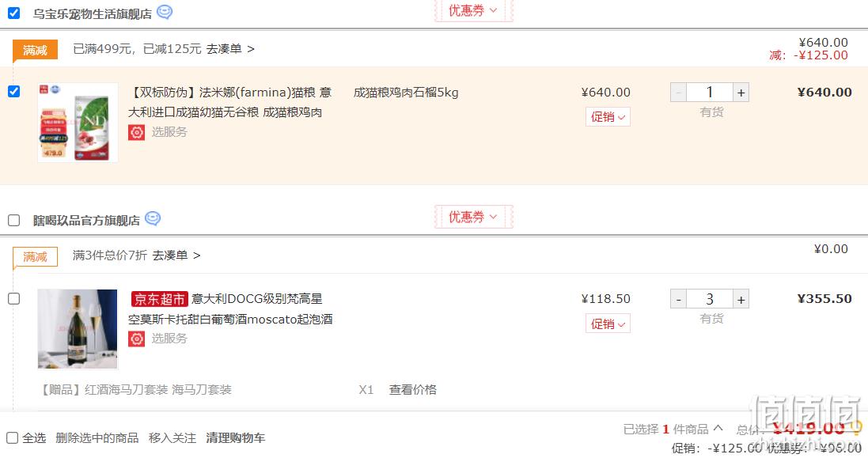
Task: Expand the 已选择 1 件商品 arrow
Action: point(718,428)
